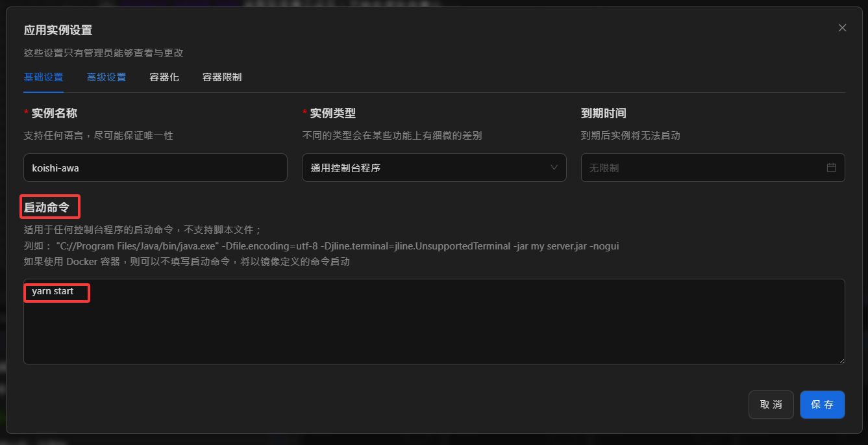Click the required asterisk beside 实例名称
868x445 pixels.
click(26, 112)
